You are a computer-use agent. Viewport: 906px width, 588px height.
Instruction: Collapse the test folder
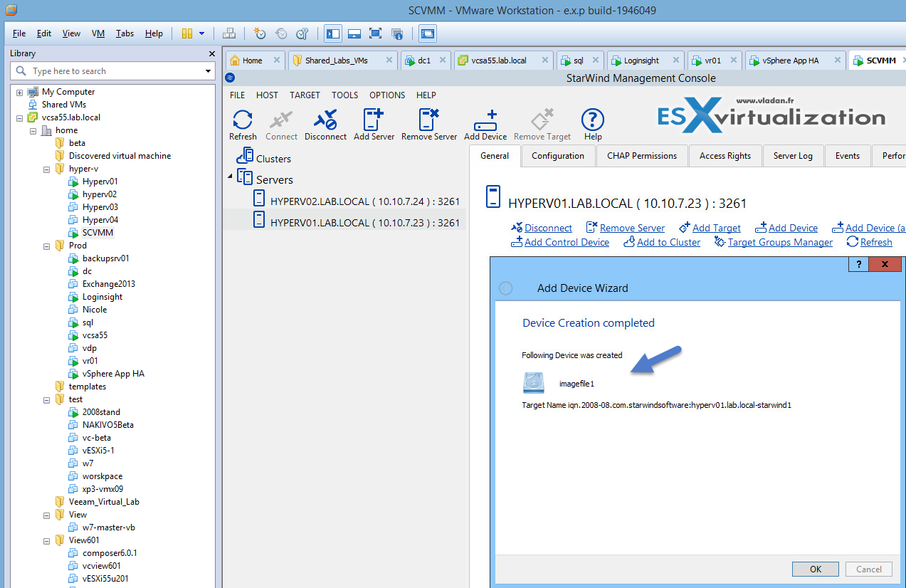point(47,399)
